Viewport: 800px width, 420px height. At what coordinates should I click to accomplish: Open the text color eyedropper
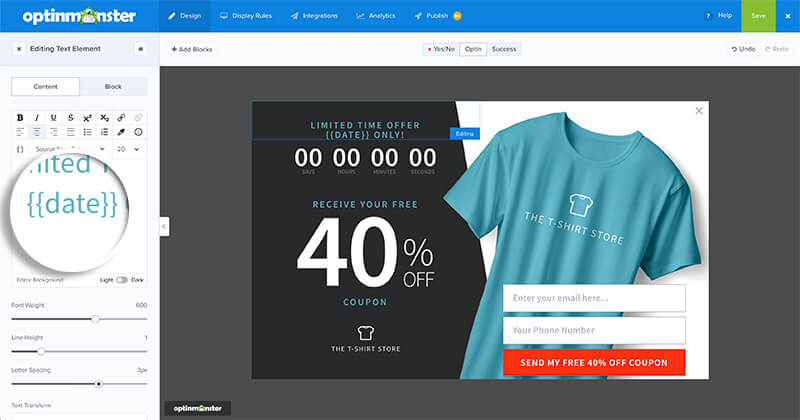coord(121,132)
